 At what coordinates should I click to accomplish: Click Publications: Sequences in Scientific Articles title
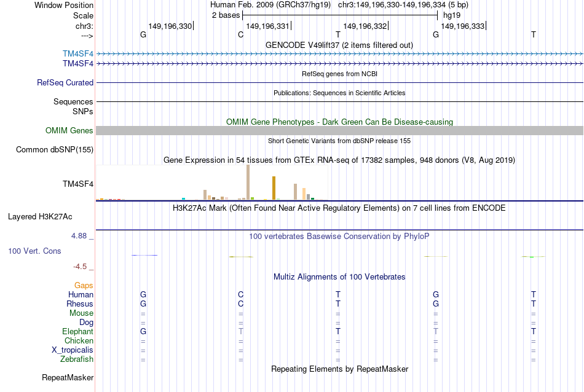click(339, 93)
